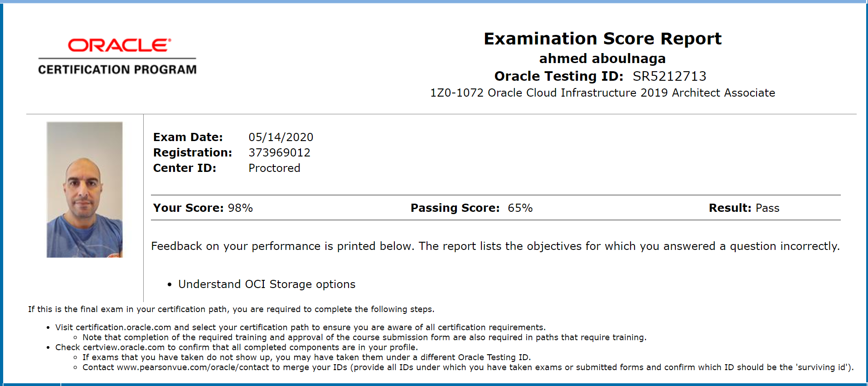This screenshot has width=868, height=386.
Task: Click the Result Pass text
Action: [767, 208]
